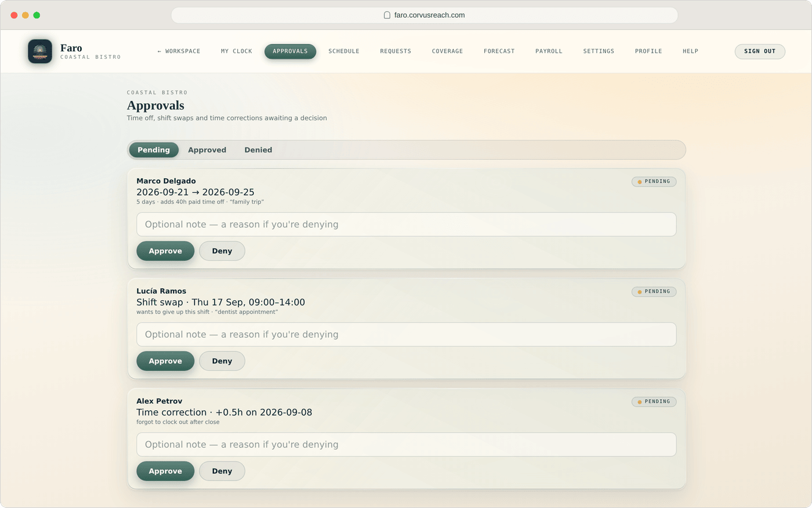Open the Help page
Image resolution: width=812 pixels, height=508 pixels.
(690, 51)
